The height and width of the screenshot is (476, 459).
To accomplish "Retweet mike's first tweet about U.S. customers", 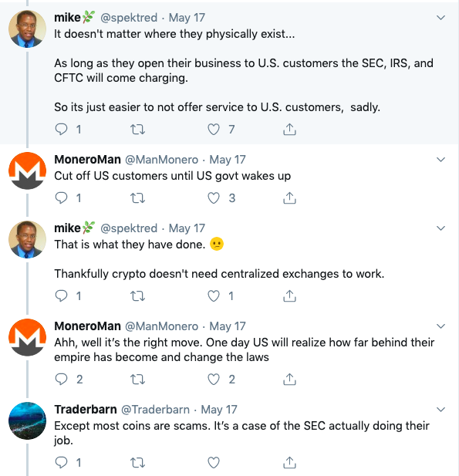I will [x=137, y=130].
